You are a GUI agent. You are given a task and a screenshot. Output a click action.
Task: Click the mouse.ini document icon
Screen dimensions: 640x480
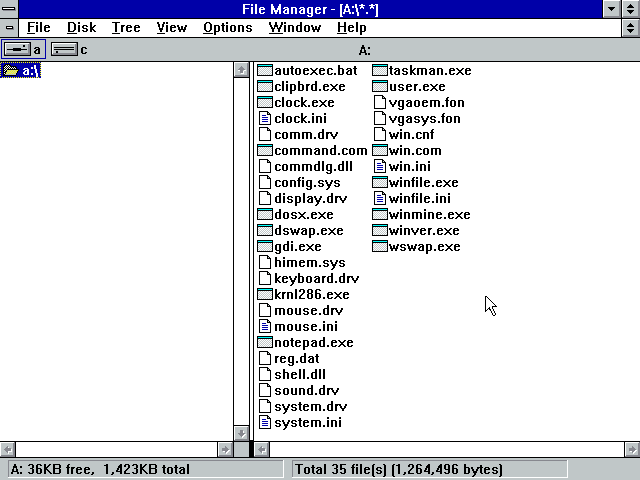click(x=265, y=327)
